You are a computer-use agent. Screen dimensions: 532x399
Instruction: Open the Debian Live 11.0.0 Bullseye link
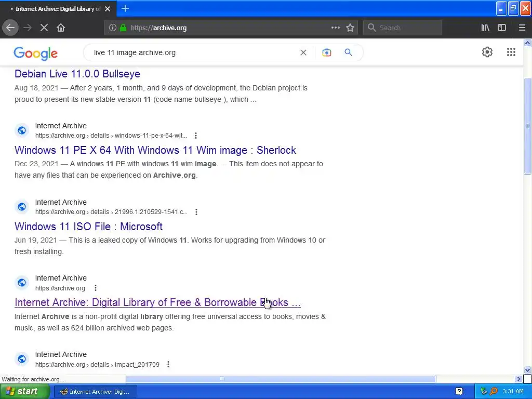point(77,74)
